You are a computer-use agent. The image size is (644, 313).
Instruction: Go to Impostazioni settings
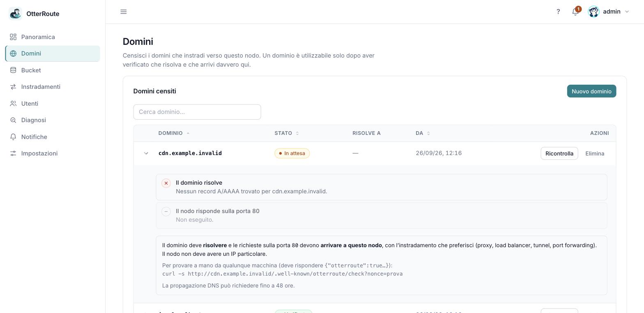53,153
